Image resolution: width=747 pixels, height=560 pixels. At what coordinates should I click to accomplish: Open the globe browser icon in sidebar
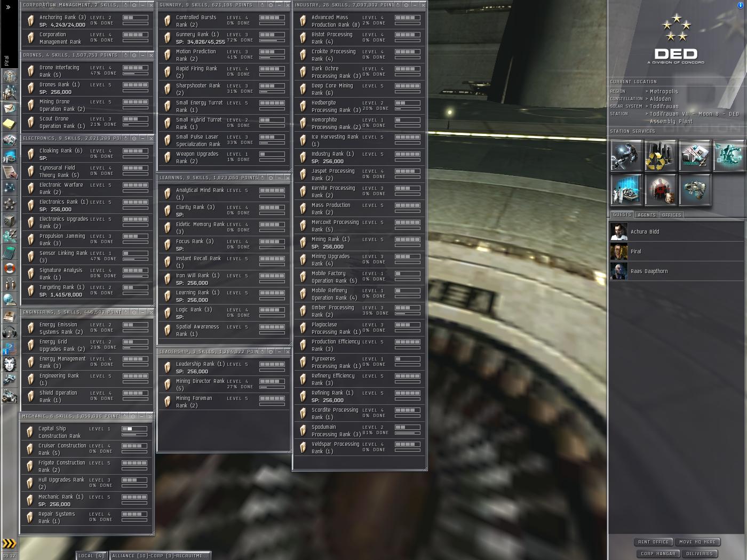coord(10,300)
